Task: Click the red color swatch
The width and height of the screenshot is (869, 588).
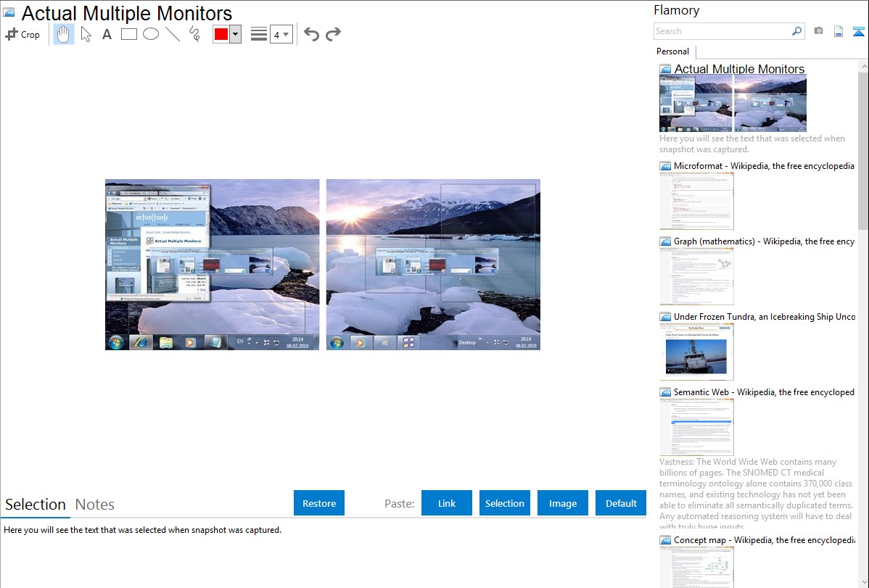Action: 221,34
